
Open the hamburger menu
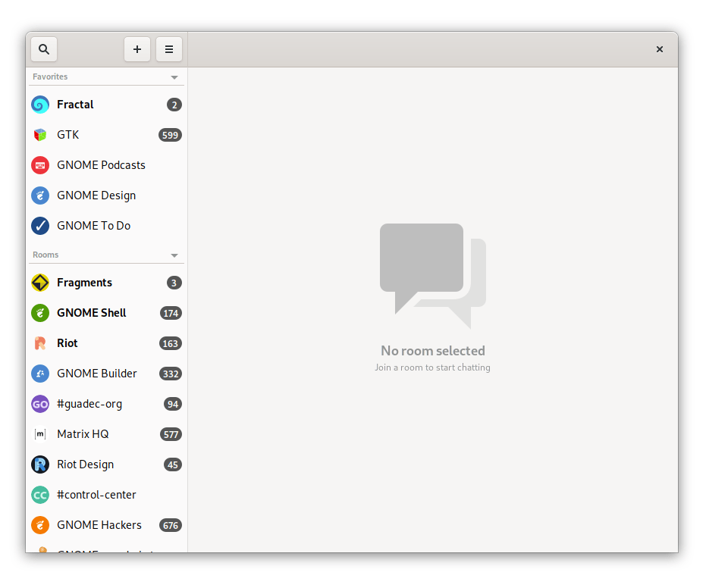(168, 48)
